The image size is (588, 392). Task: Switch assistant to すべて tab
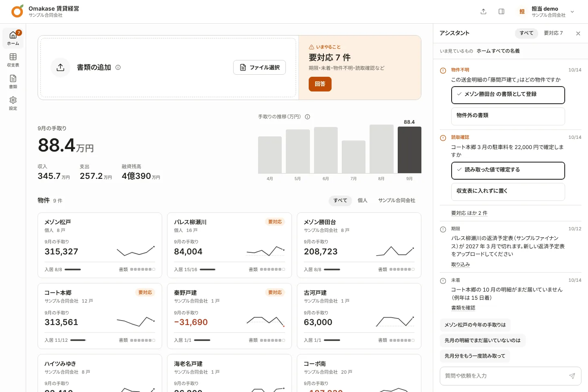pyautogui.click(x=526, y=33)
